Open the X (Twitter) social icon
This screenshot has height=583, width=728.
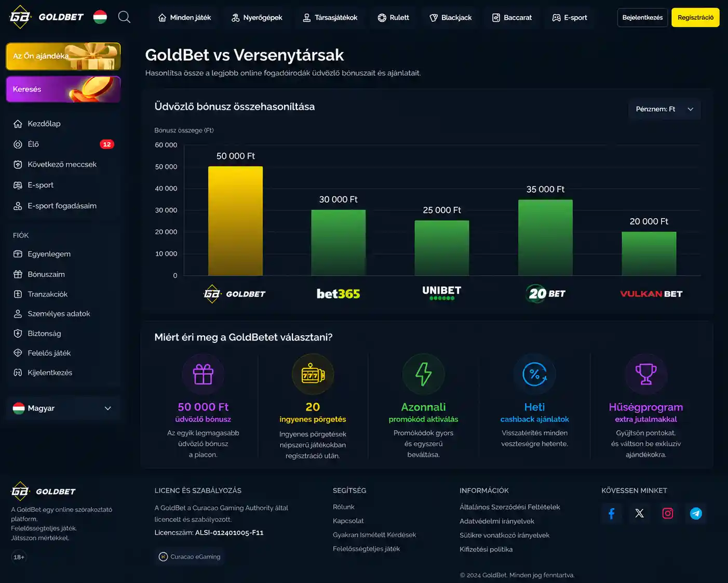pos(640,513)
